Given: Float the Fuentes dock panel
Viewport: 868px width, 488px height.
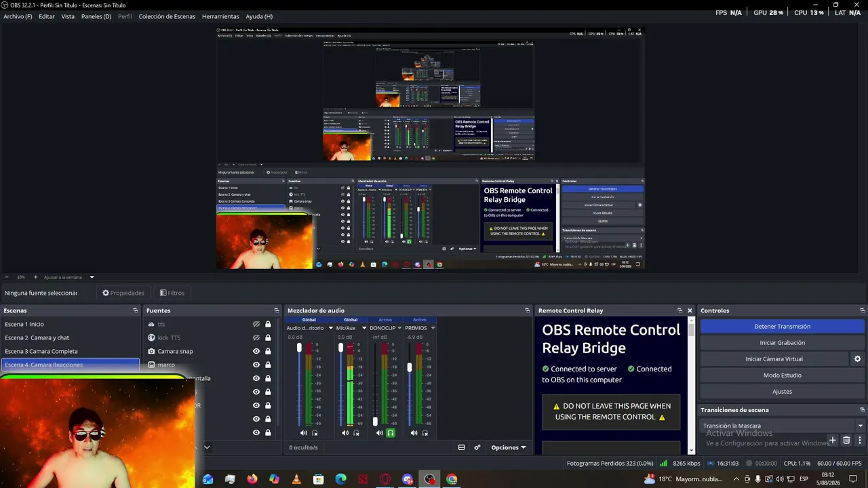Looking at the screenshot, I should tap(276, 310).
